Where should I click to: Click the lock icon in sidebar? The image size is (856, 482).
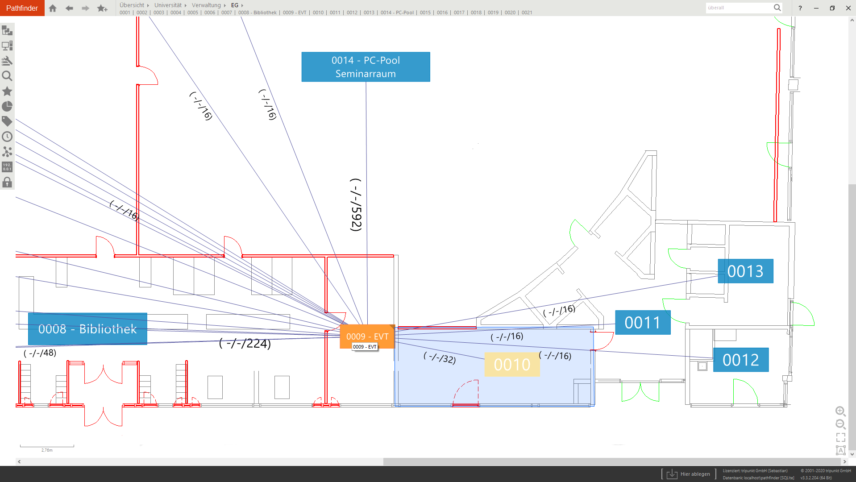[7, 182]
